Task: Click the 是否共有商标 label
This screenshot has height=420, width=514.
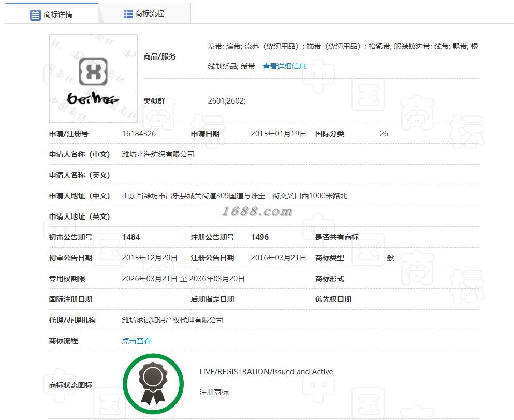Action: point(336,237)
